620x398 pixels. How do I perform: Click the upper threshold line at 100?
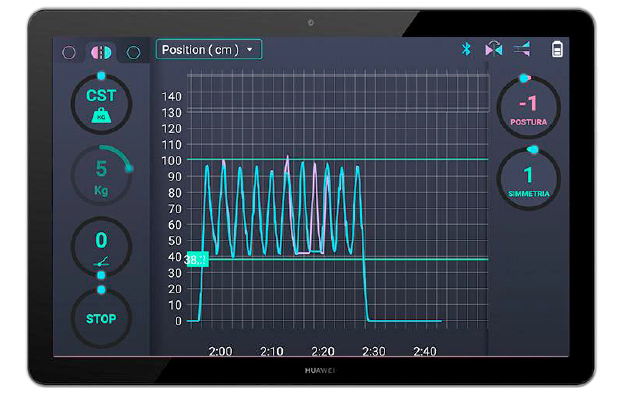coord(337,159)
